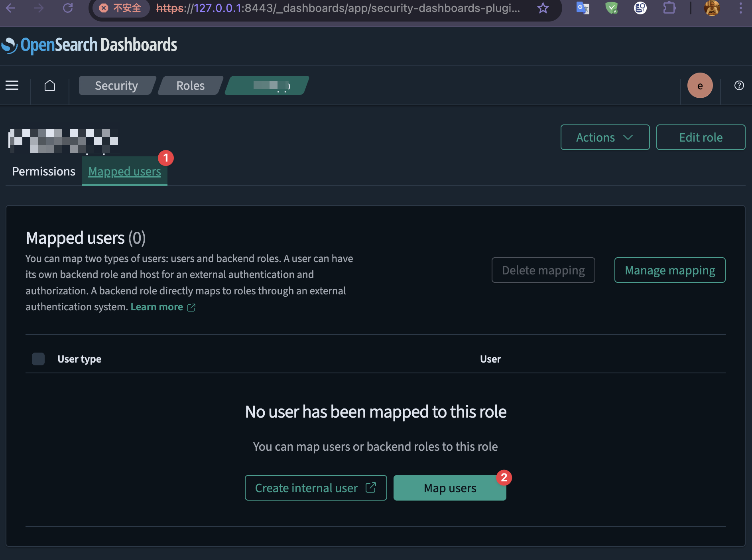The height and width of the screenshot is (560, 752).
Task: Click the Security breadcrumb
Action: 116,85
